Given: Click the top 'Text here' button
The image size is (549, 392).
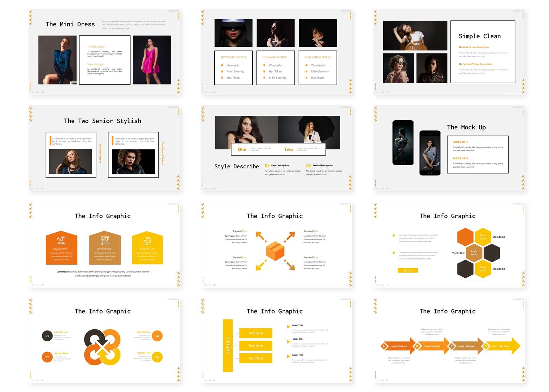Looking at the screenshot, I should pyautogui.click(x=255, y=333).
